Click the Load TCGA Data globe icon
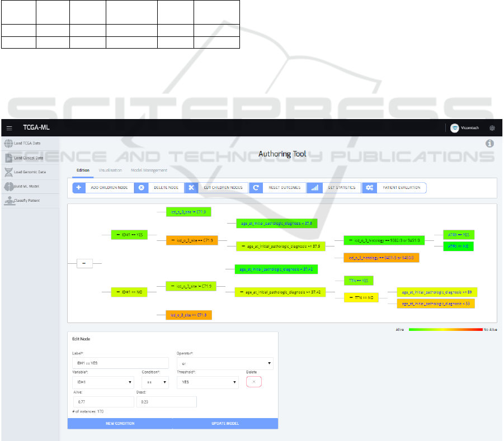Screen dimensions: 504x441 click(x=8, y=143)
